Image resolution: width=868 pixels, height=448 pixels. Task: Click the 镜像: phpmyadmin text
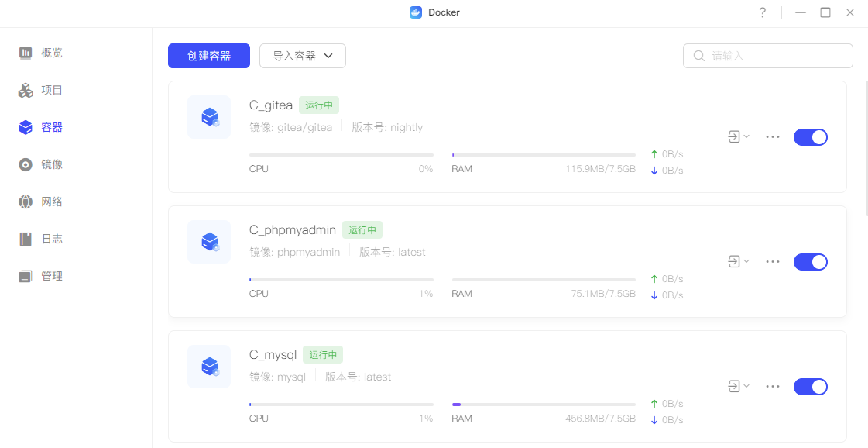click(x=294, y=252)
